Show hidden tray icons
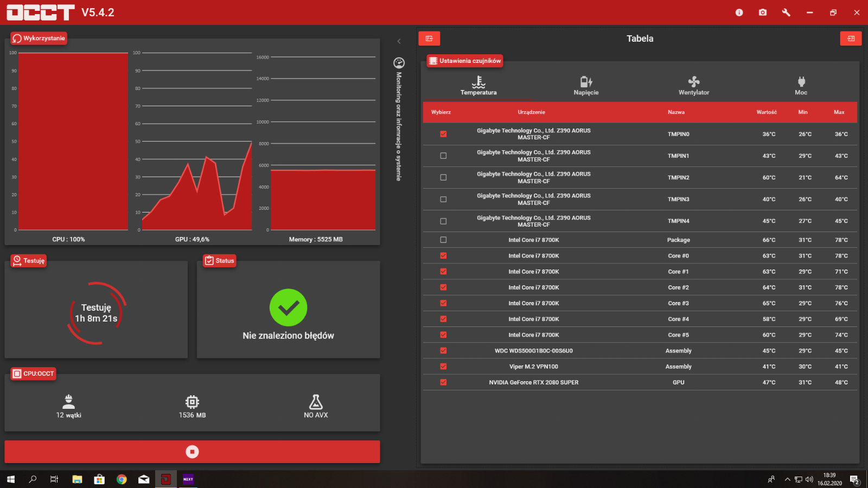Screen dimensions: 868x488 788,479
